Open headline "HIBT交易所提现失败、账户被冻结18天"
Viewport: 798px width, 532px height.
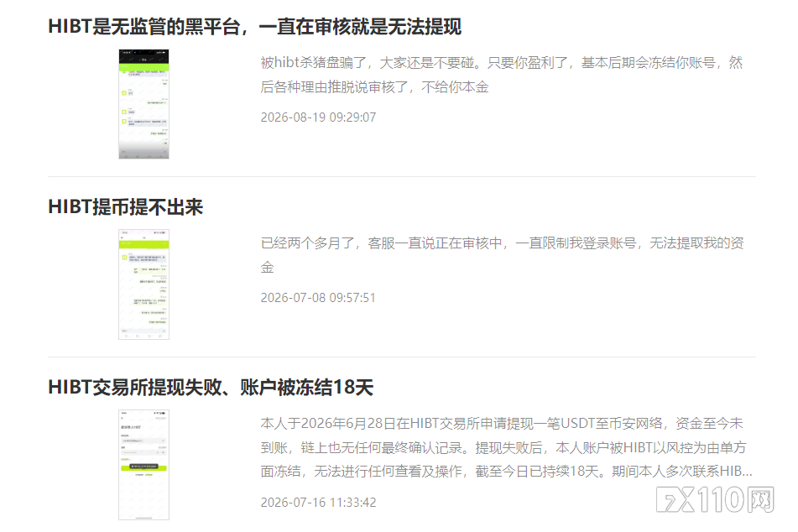coord(211,387)
